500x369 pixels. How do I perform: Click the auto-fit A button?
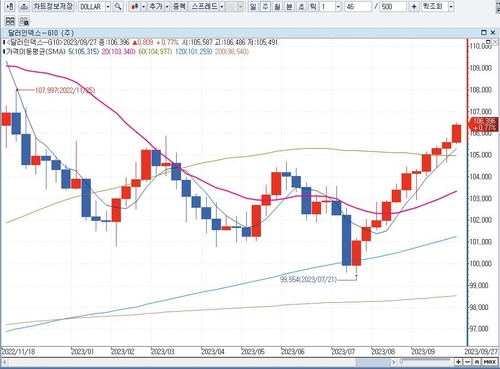pyautogui.click(x=477, y=362)
